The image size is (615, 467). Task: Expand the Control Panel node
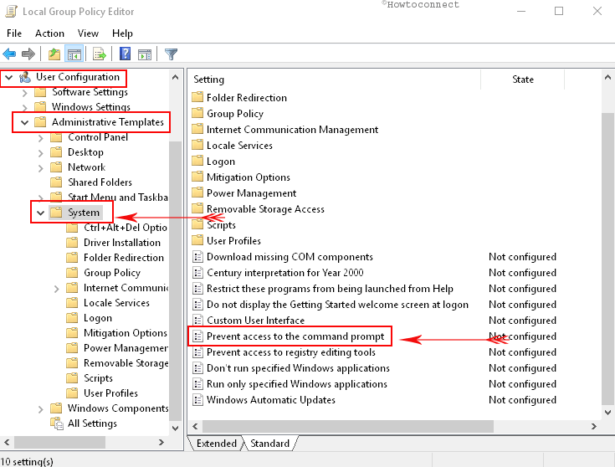pyautogui.click(x=40, y=138)
